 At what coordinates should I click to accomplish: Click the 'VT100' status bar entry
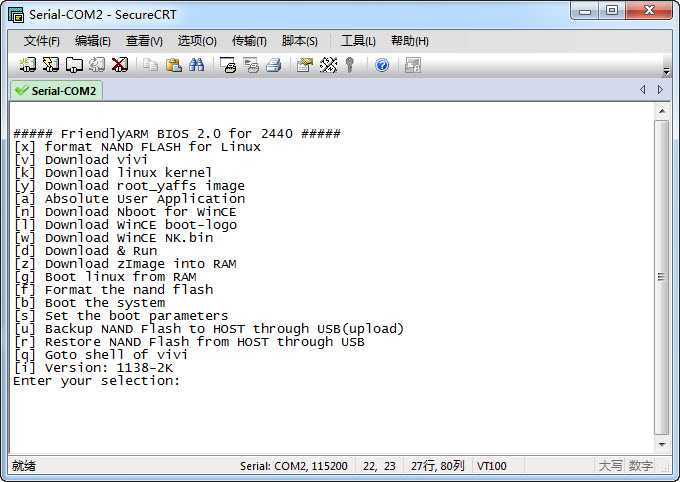[491, 466]
